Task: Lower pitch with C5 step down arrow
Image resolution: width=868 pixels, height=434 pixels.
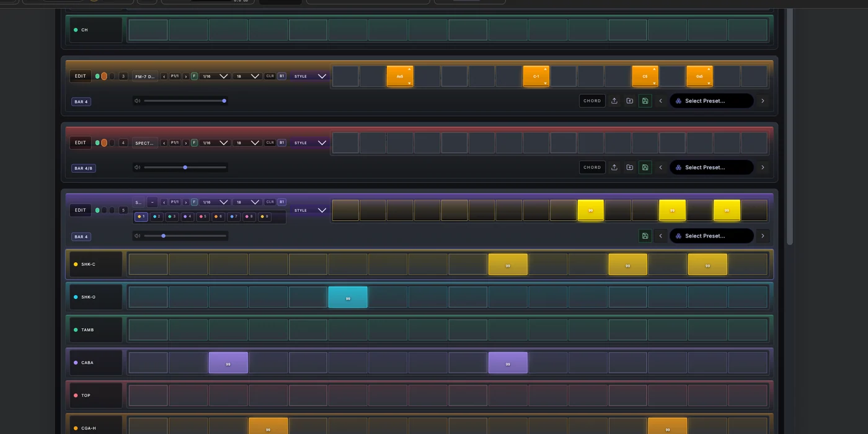Action: (654, 83)
